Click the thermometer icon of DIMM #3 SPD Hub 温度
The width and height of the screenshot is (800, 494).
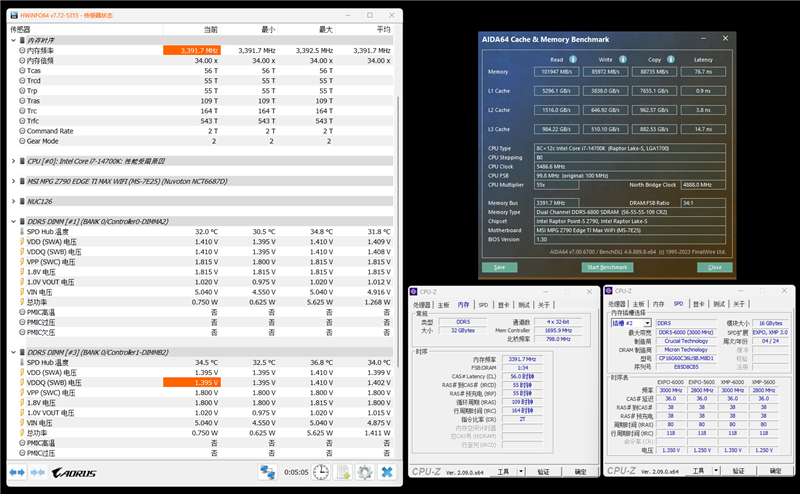tap(22, 362)
